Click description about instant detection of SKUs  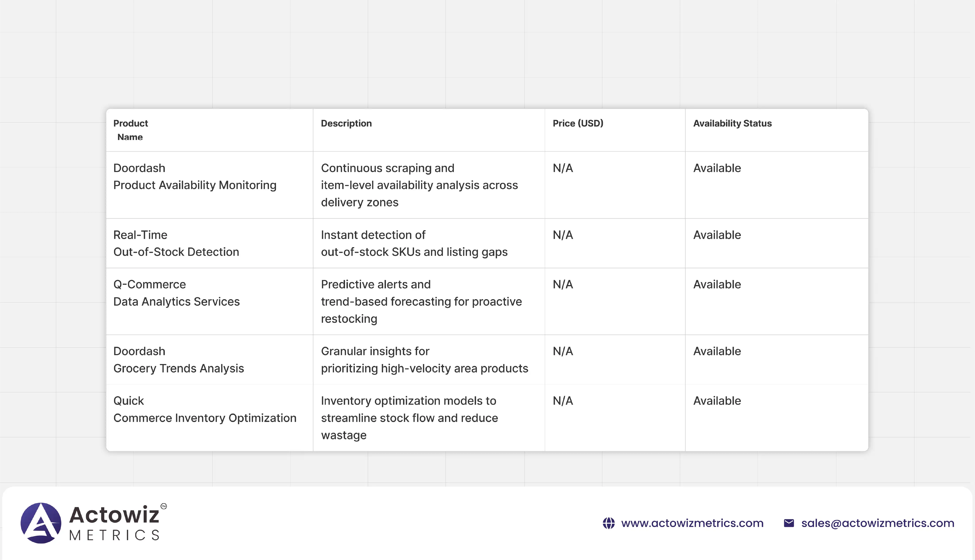414,244
